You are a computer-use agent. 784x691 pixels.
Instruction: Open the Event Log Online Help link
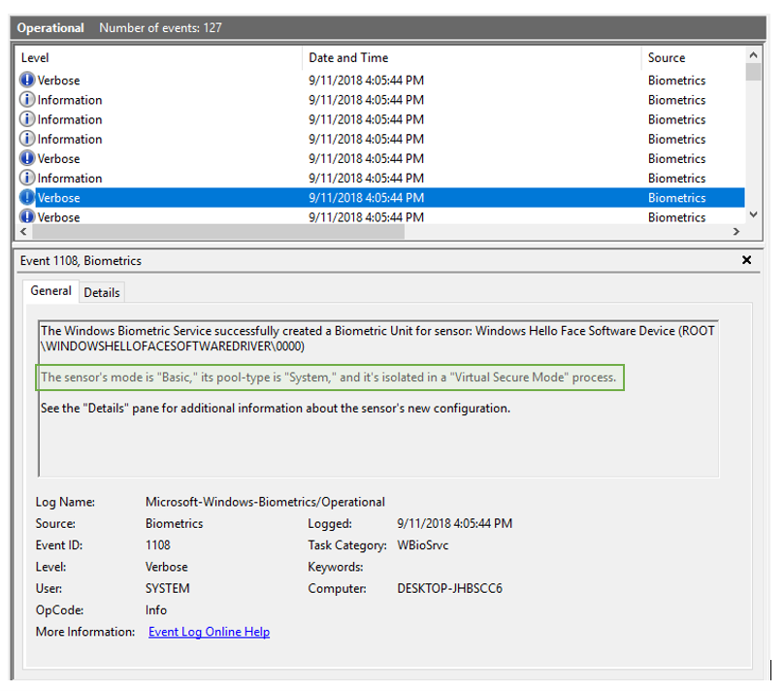pos(209,632)
